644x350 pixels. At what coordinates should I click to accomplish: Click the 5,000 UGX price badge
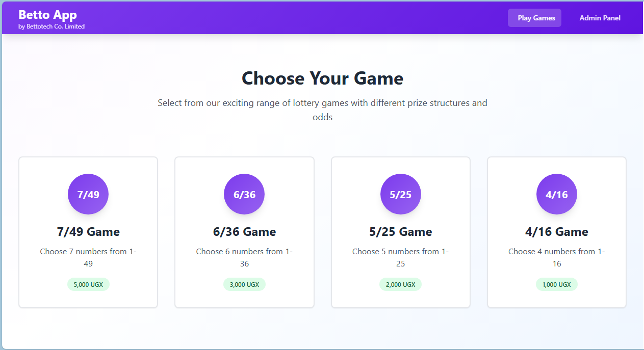(88, 284)
